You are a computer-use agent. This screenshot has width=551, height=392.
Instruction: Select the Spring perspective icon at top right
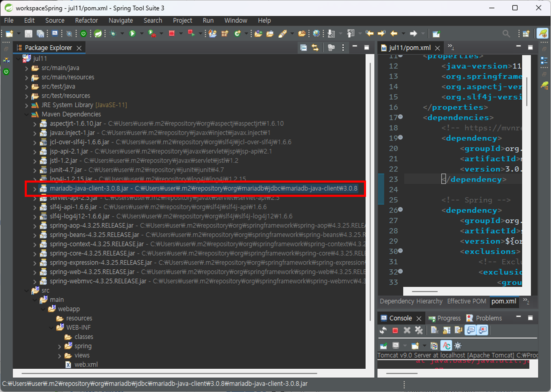click(542, 33)
